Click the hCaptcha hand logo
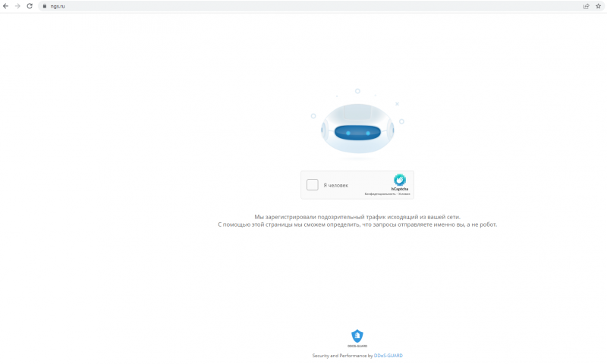This screenshot has width=607, height=364. (x=399, y=180)
